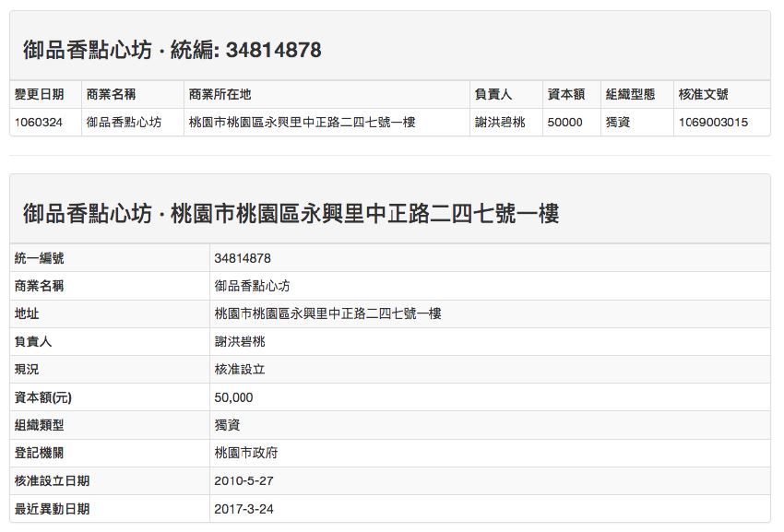Click the value 桃園市政府
This screenshot has width=784, height=532.
click(246, 453)
